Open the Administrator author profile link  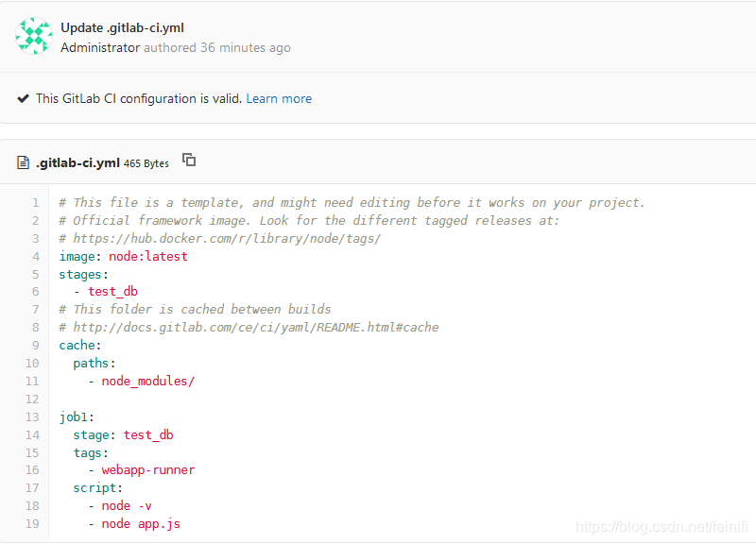click(x=100, y=48)
